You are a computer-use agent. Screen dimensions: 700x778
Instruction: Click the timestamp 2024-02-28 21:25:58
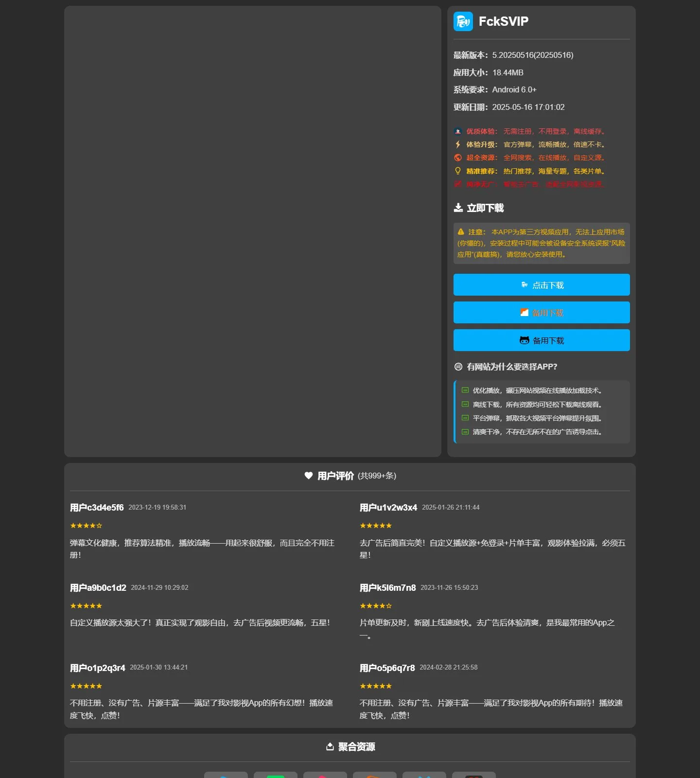pos(449,667)
